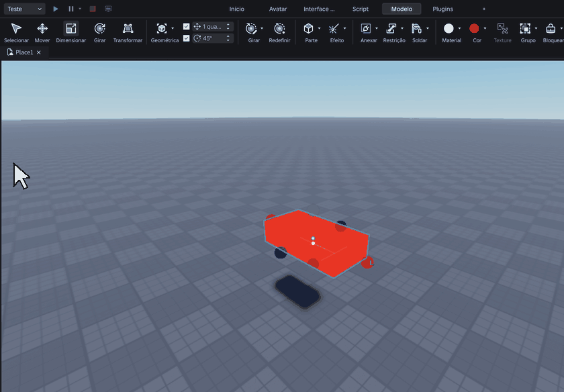Pause the running test
Viewport: 564px width, 392px height.
pos(71,9)
